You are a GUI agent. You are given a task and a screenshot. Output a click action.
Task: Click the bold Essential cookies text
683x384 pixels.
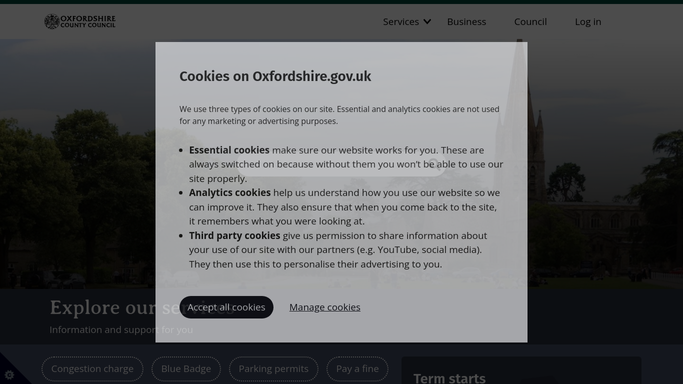point(229,150)
